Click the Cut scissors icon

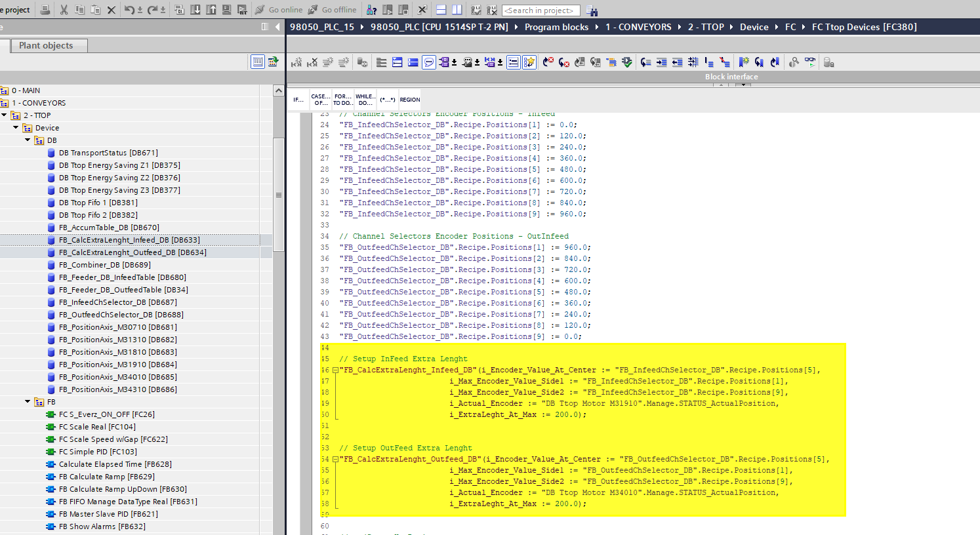[x=64, y=10]
